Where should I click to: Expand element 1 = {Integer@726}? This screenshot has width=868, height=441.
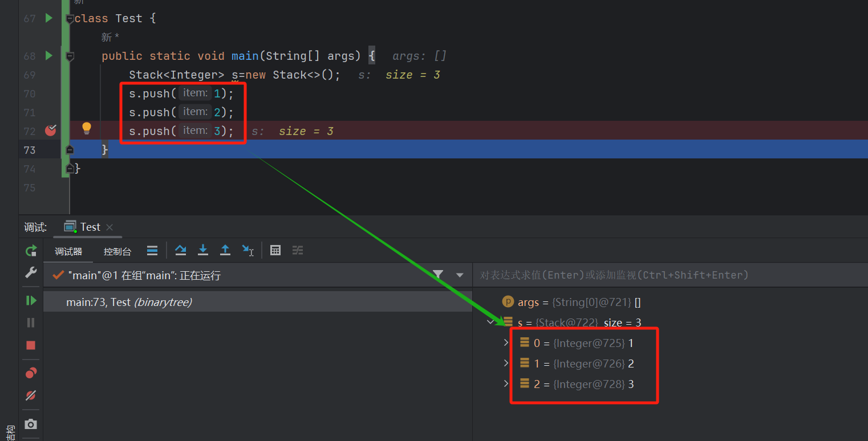pos(506,364)
